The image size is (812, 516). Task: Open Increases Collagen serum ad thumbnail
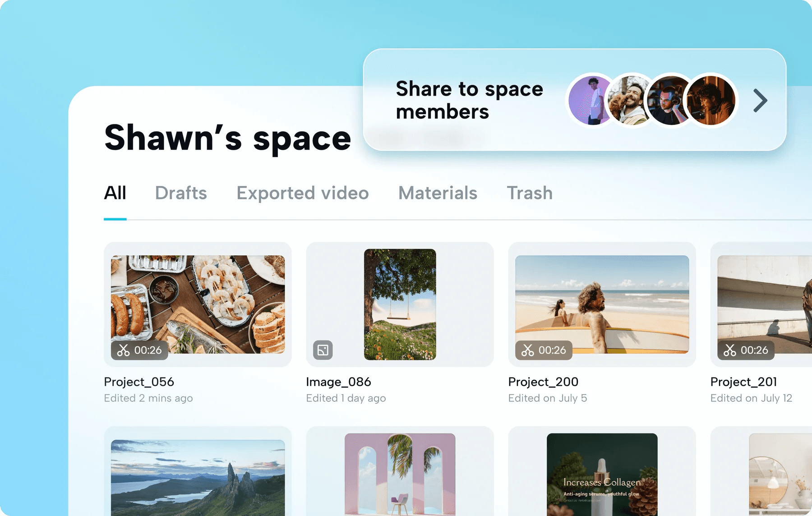point(602,475)
